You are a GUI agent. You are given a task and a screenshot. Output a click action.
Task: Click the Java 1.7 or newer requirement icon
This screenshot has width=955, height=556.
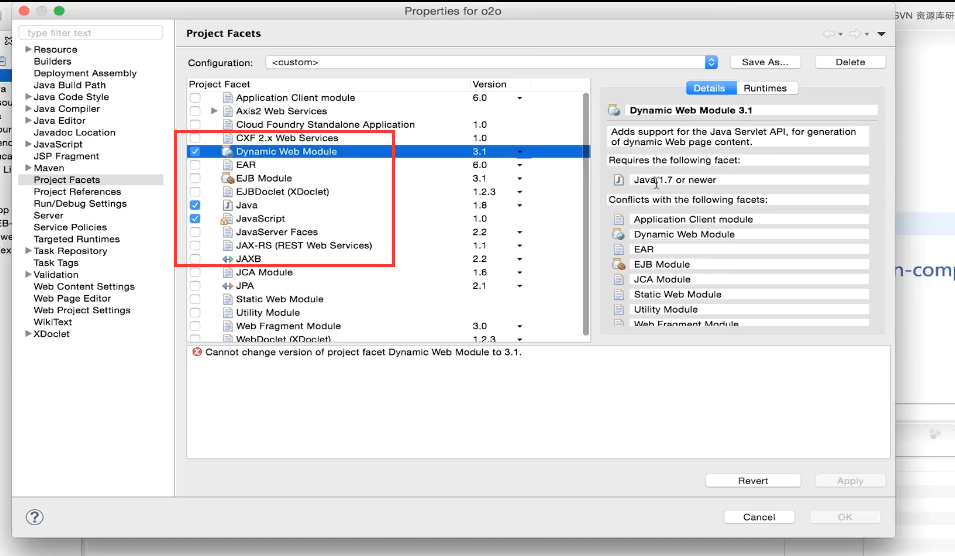click(619, 180)
